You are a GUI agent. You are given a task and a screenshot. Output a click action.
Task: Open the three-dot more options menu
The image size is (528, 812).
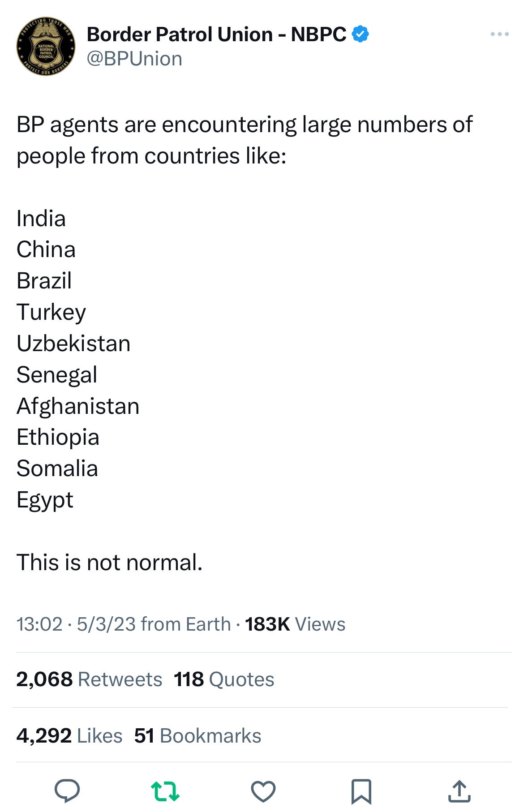tap(499, 34)
